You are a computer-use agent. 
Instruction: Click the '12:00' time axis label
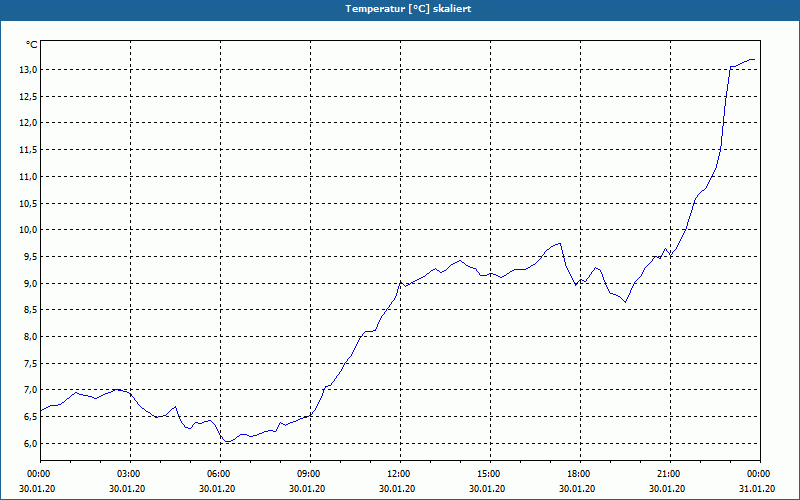400,474
